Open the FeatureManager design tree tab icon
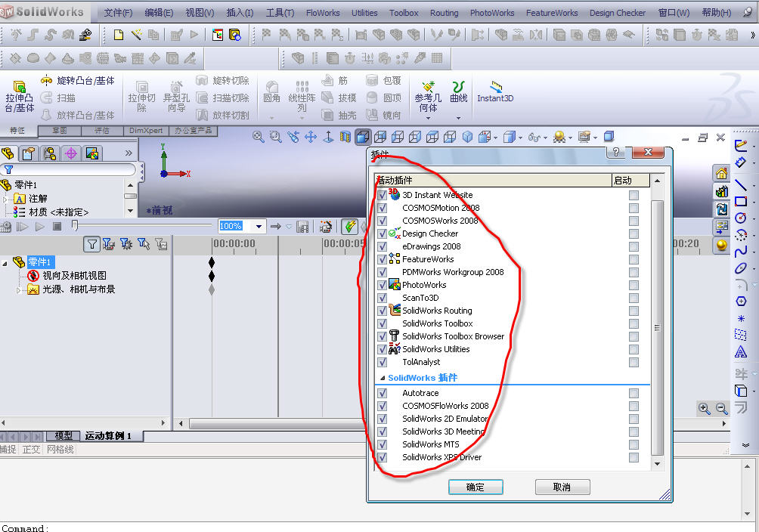Image resolution: width=759 pixels, height=532 pixels. tap(8, 153)
